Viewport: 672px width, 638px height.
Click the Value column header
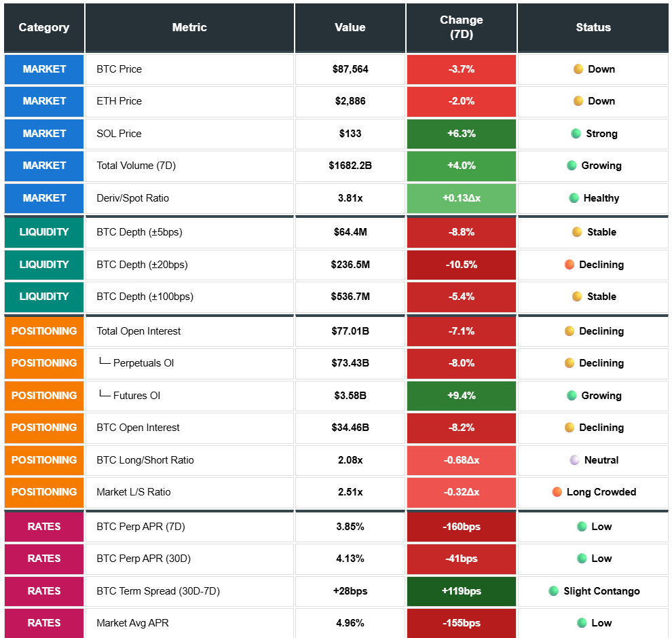pyautogui.click(x=350, y=28)
